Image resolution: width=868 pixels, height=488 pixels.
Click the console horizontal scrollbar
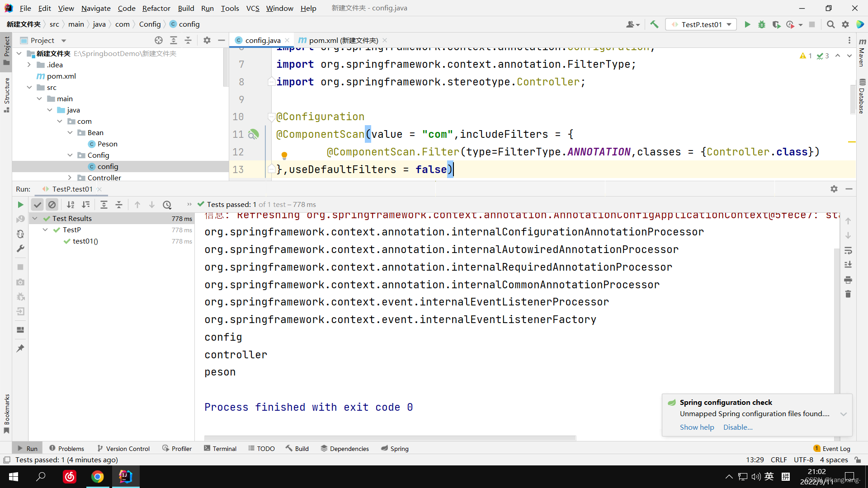[x=390, y=437]
